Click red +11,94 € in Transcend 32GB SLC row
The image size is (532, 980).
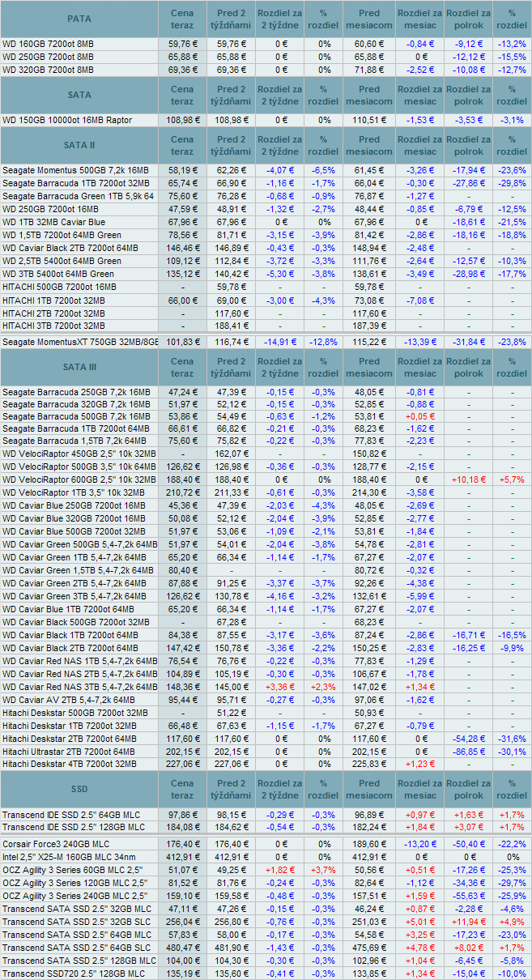pyautogui.click(x=470, y=922)
